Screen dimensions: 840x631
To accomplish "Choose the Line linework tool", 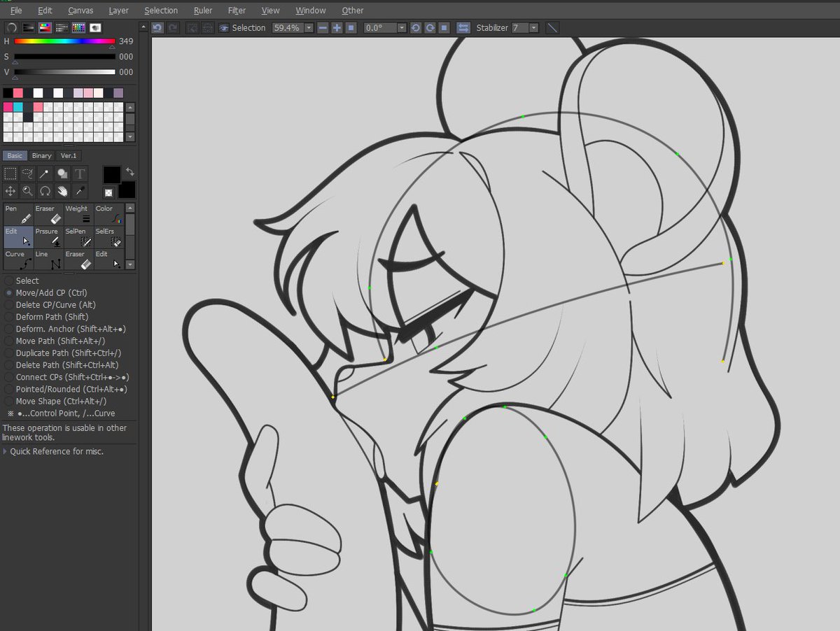I will point(48,260).
